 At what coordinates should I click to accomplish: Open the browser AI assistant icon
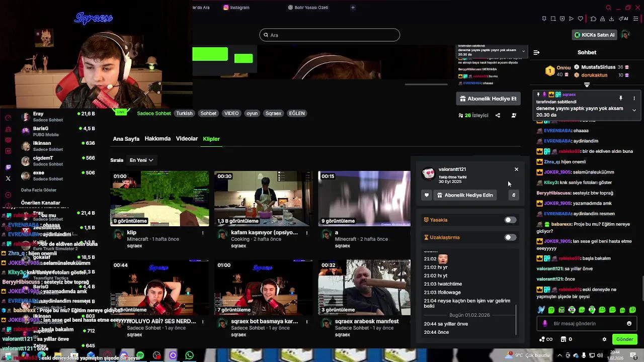click(624, 19)
